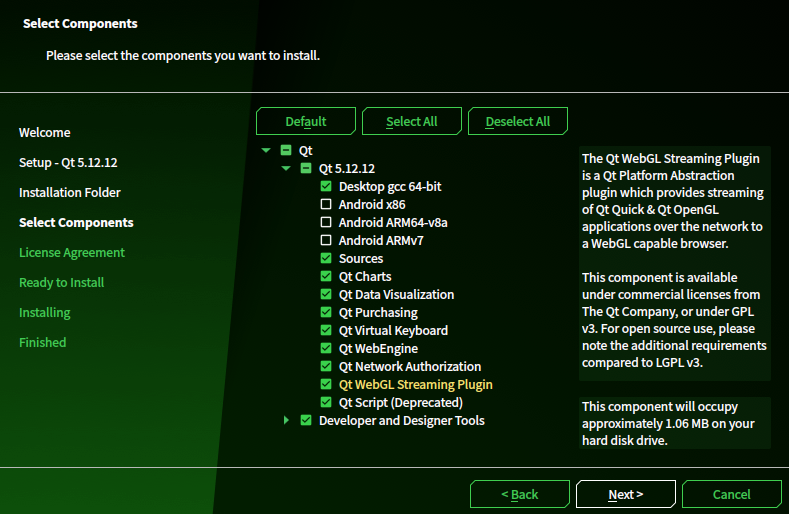Collapse the root Qt tree node

266,150
